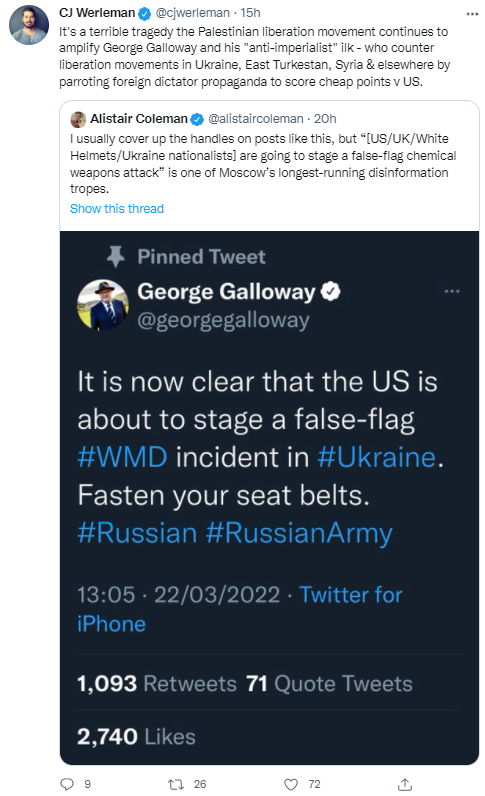The width and height of the screenshot is (485, 796).
Task: Retweet using the arrows icon
Action: (176, 784)
